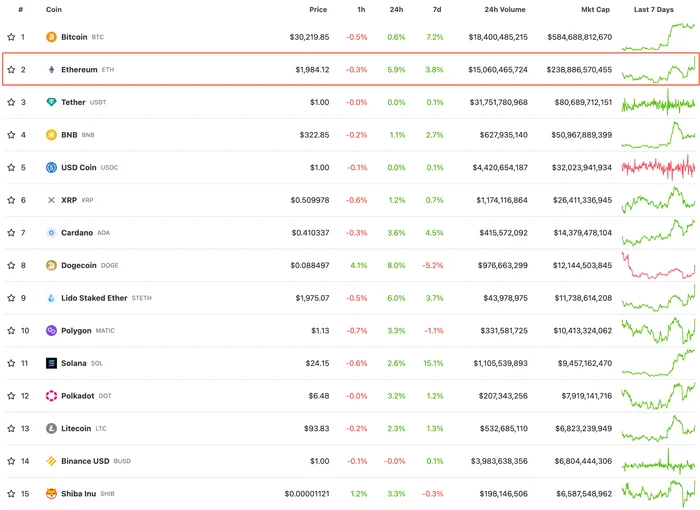Toggle favorite star for Cardano
The height and width of the screenshot is (510, 700).
click(11, 233)
